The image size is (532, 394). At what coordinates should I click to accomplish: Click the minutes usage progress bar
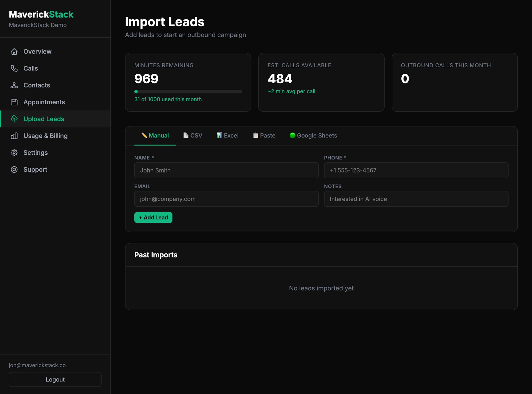pos(188,92)
